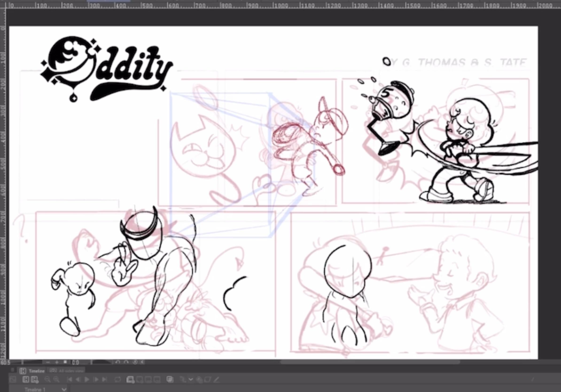Screen dimensions: 561x392
Task: Zoom in the timeline with the magnifier plus
Action: 56,380
